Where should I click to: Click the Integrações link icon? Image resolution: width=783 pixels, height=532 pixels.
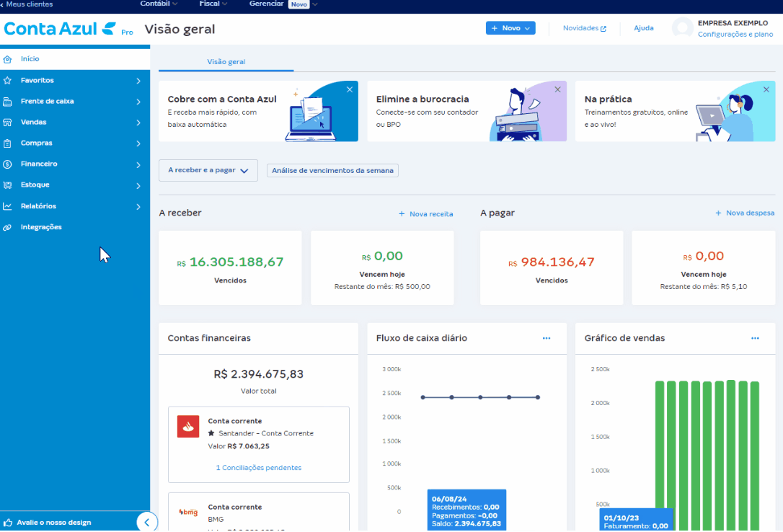click(7, 228)
